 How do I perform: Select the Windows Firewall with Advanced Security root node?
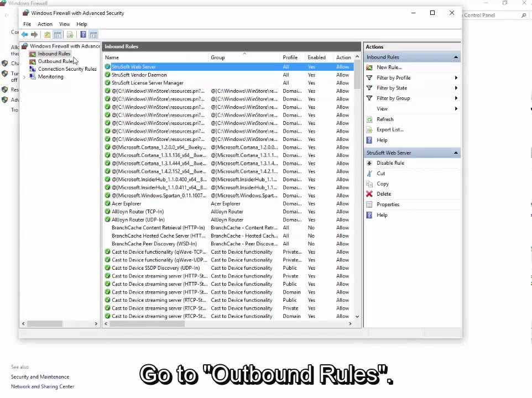(x=65, y=46)
